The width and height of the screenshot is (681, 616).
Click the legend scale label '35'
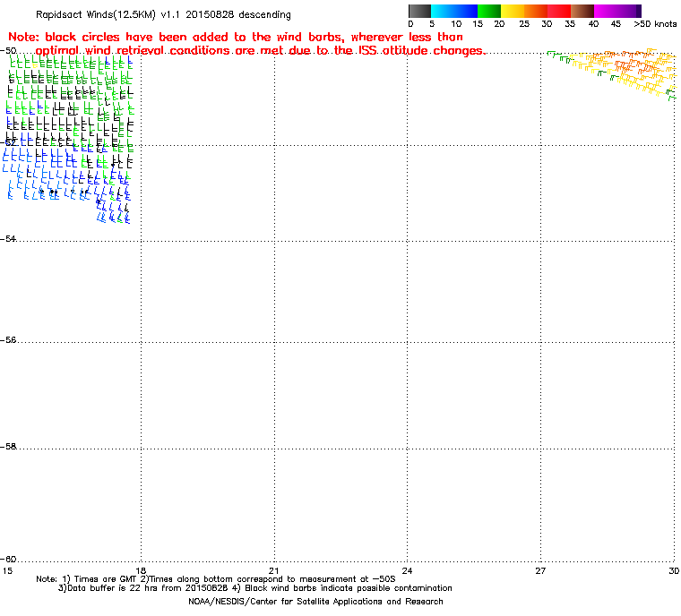click(x=570, y=24)
